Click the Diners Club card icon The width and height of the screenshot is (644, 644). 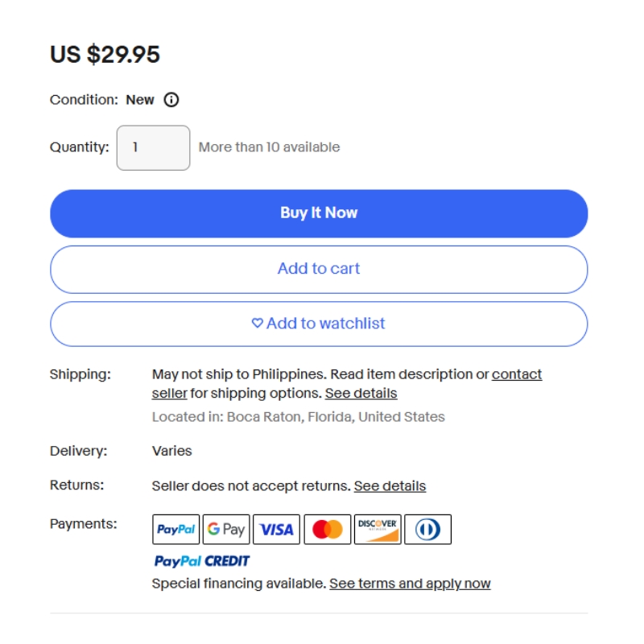[x=427, y=530]
